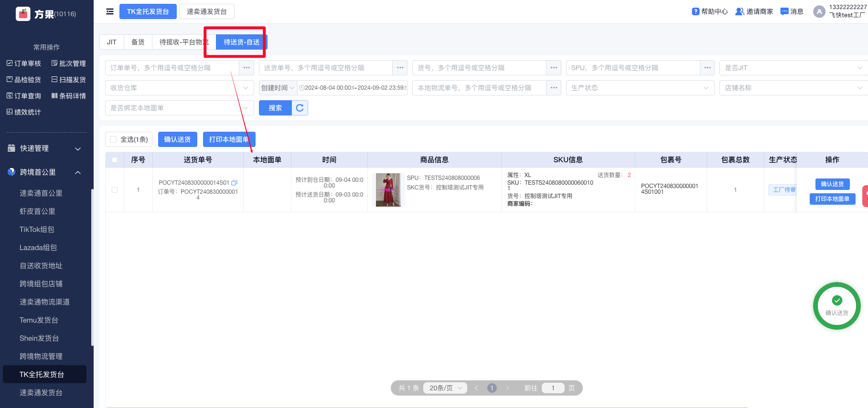Image resolution: width=868 pixels, height=408 pixels.
Task: Open 条码详情 shortcut
Action: point(69,96)
